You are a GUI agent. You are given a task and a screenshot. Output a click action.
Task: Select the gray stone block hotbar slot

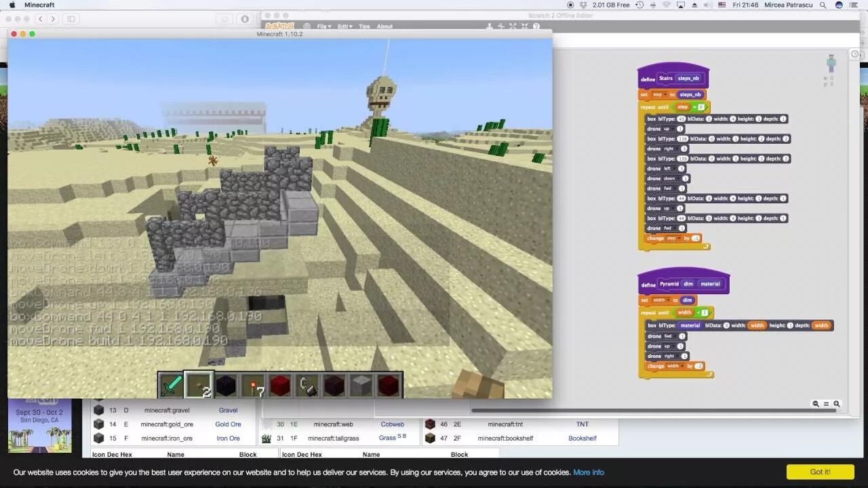point(361,386)
